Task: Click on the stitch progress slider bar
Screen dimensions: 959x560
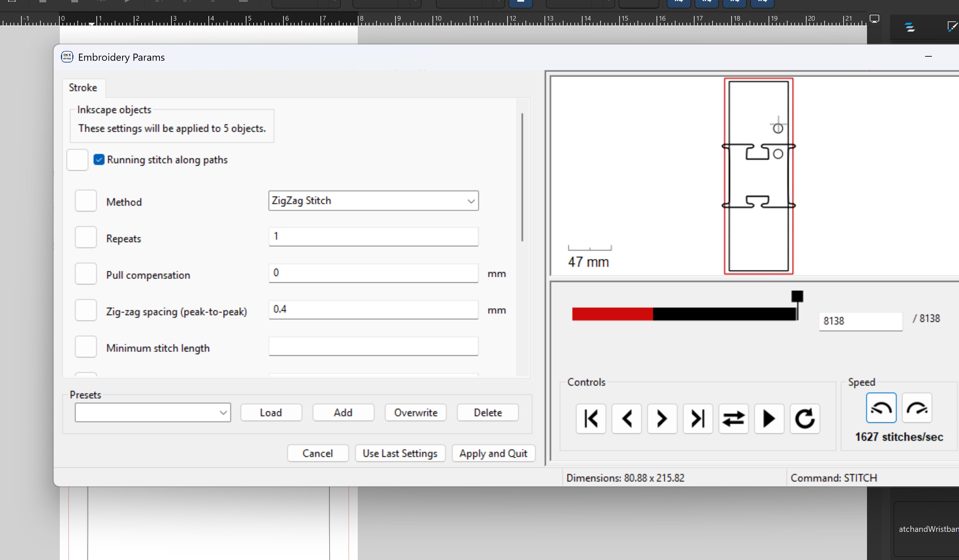Action: point(684,314)
